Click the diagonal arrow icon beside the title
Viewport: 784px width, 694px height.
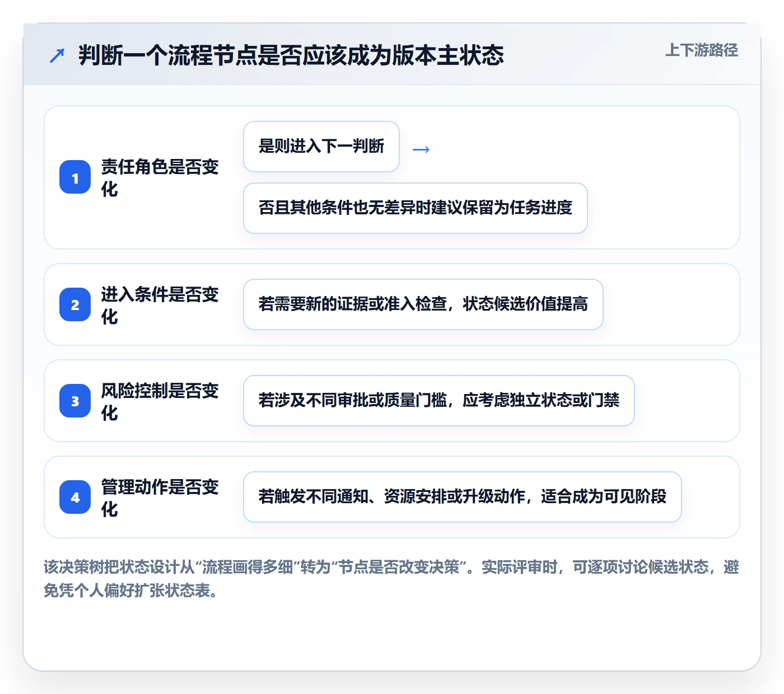pos(57,55)
